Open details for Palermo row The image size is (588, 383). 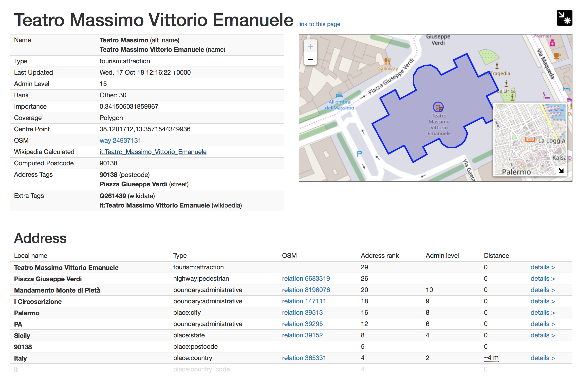tap(543, 313)
